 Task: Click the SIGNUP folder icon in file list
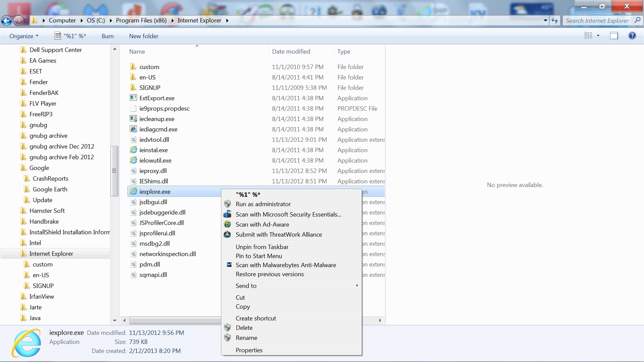tap(133, 87)
